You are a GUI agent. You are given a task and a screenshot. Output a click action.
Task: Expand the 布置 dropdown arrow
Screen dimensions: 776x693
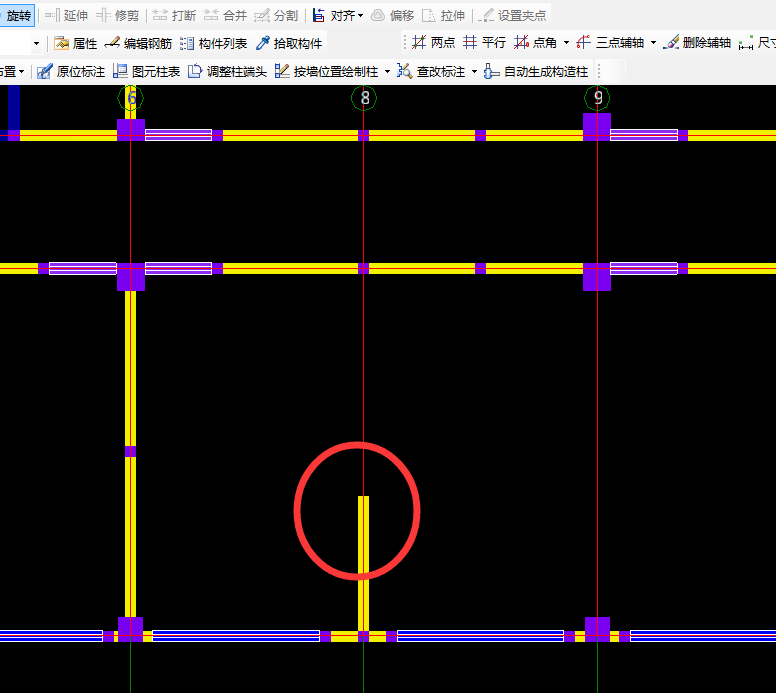(21, 72)
